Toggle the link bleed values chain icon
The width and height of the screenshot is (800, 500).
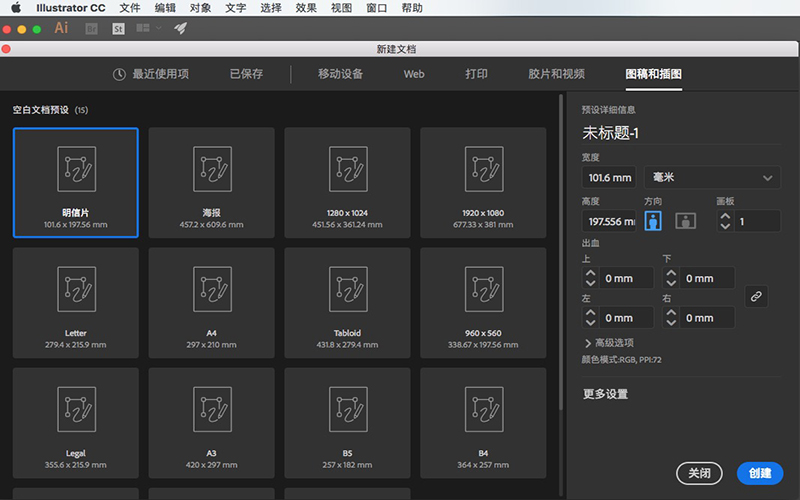[x=756, y=296]
